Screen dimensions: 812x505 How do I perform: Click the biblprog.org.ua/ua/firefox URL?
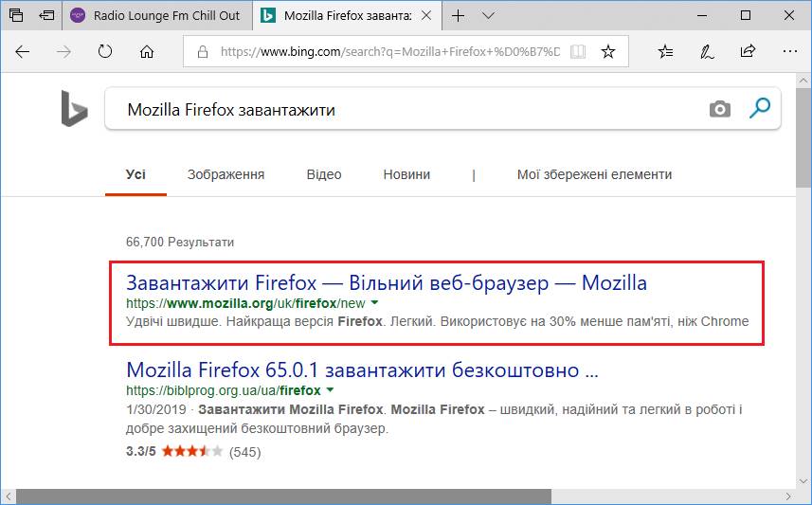point(224,390)
